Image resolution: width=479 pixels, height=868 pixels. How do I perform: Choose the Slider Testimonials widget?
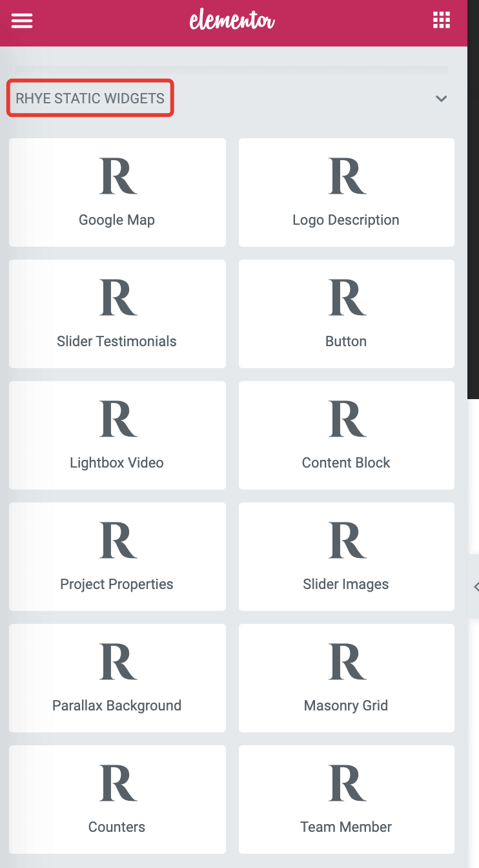117,314
